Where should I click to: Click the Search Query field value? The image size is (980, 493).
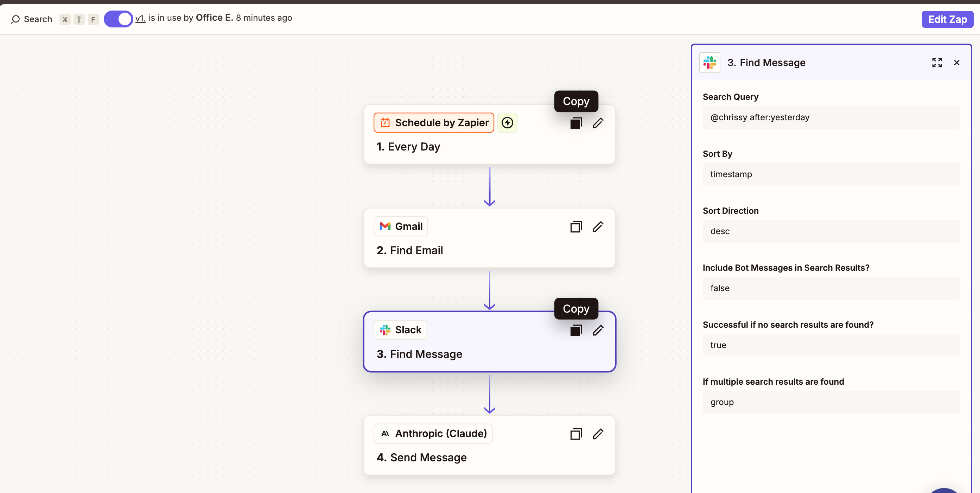pos(831,117)
